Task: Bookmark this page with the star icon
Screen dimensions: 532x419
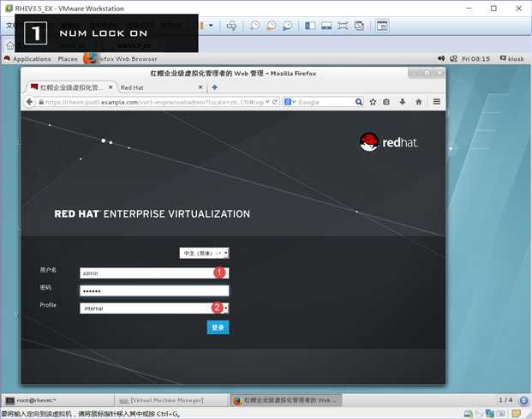Action: tap(373, 102)
